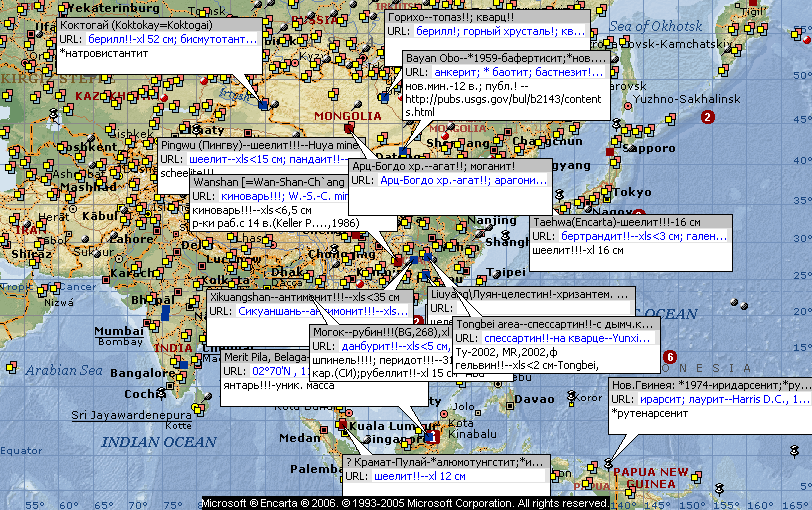Viewport: 812px width, 510px height.
Task: Open link 'Арц-Богдо хр.-агат!!; арагони…'
Action: 463,180
